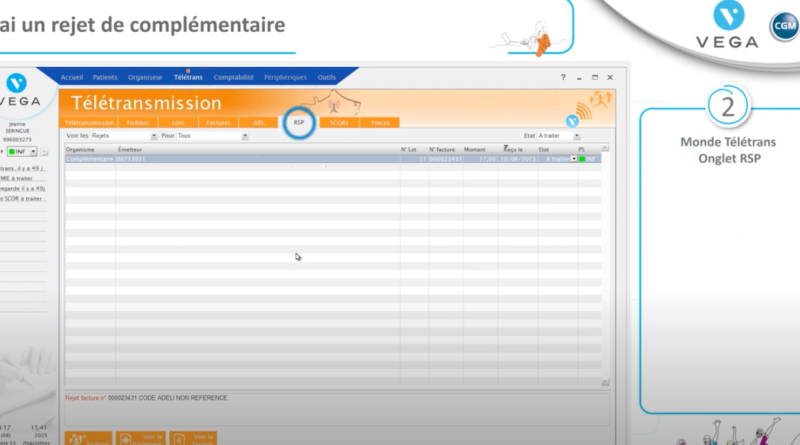This screenshot has height=445, width=800.
Task: Click the small icon beside the INF selector
Action: click(x=44, y=152)
